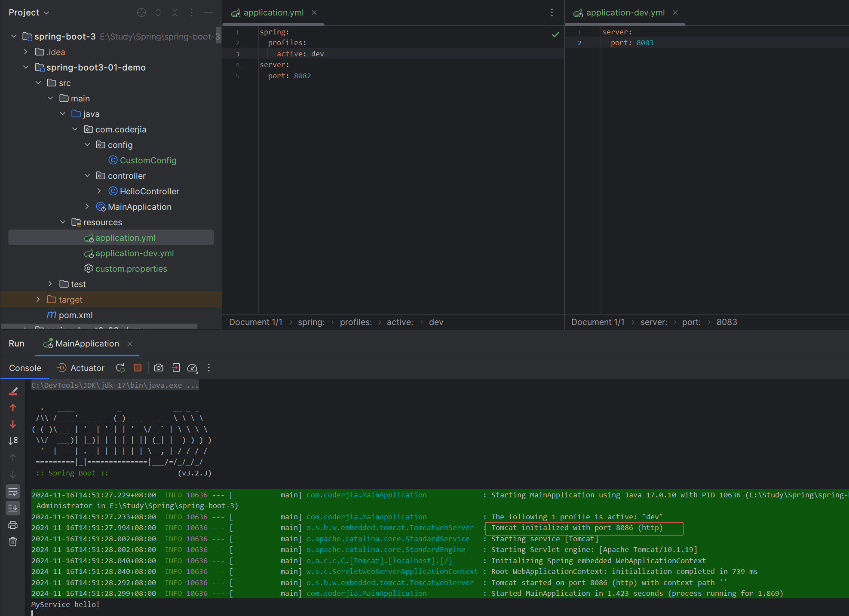The height and width of the screenshot is (616, 849).
Task: Collapse the controller package
Action: [x=87, y=176]
